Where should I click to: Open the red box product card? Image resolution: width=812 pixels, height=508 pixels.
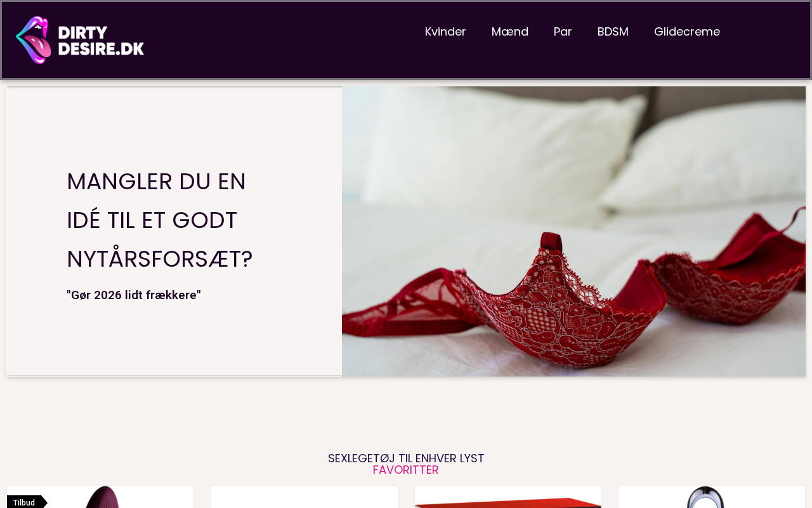pyautogui.click(x=508, y=497)
